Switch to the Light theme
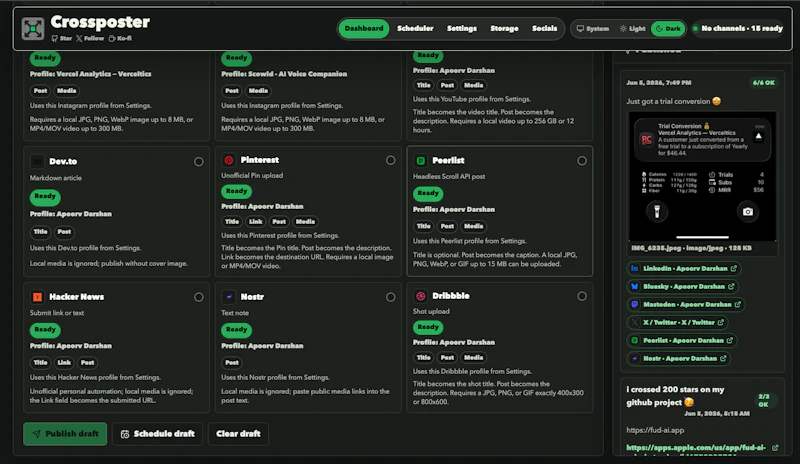 (633, 29)
